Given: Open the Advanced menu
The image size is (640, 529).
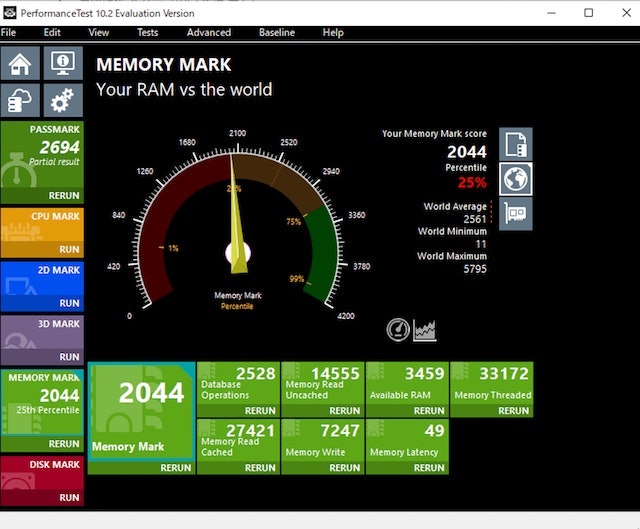Looking at the screenshot, I should coord(209,33).
